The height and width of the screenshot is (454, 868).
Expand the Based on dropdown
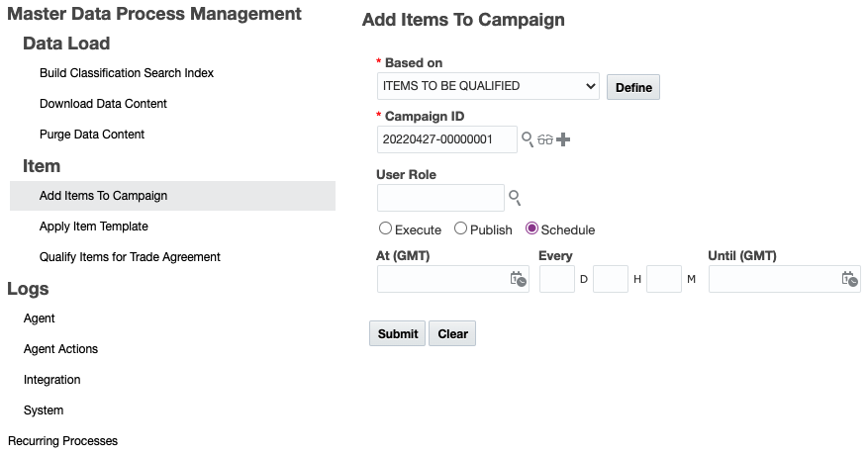tap(488, 86)
